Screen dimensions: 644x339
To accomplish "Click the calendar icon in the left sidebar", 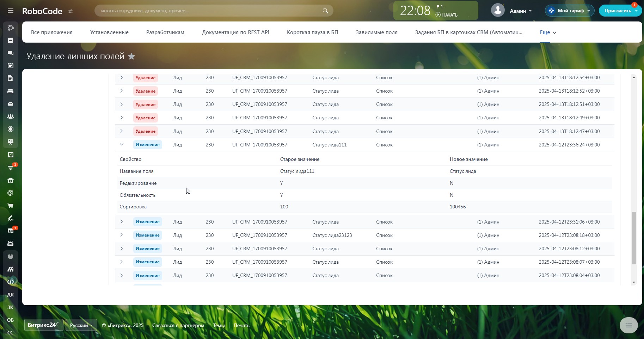I will 11,66.
